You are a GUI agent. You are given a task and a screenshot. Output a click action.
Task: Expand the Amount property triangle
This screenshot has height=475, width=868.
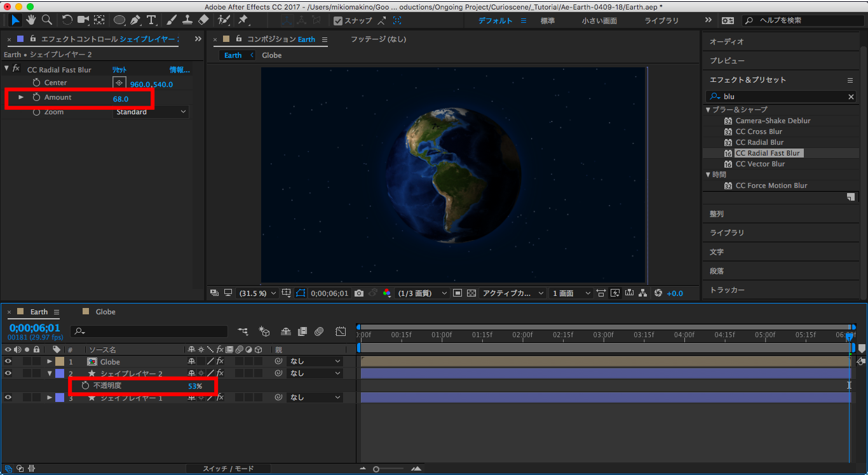click(21, 97)
